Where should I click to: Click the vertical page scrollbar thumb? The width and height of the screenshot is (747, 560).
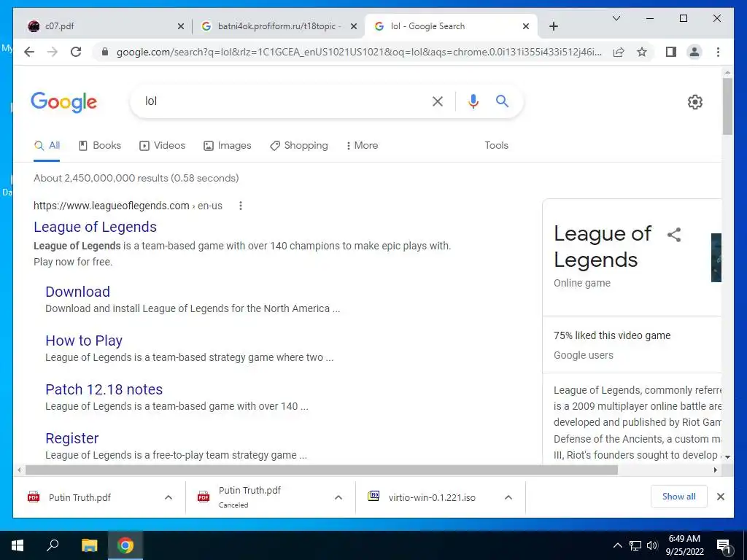(727, 106)
